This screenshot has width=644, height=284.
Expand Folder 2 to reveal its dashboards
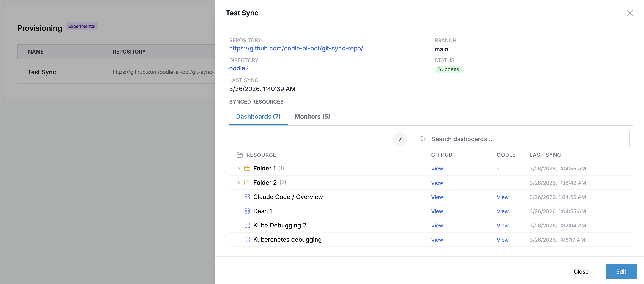point(238,183)
